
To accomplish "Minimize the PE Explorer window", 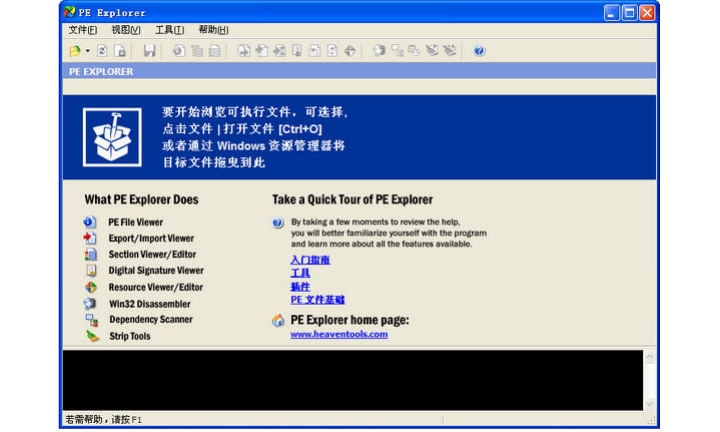I will click(x=611, y=12).
